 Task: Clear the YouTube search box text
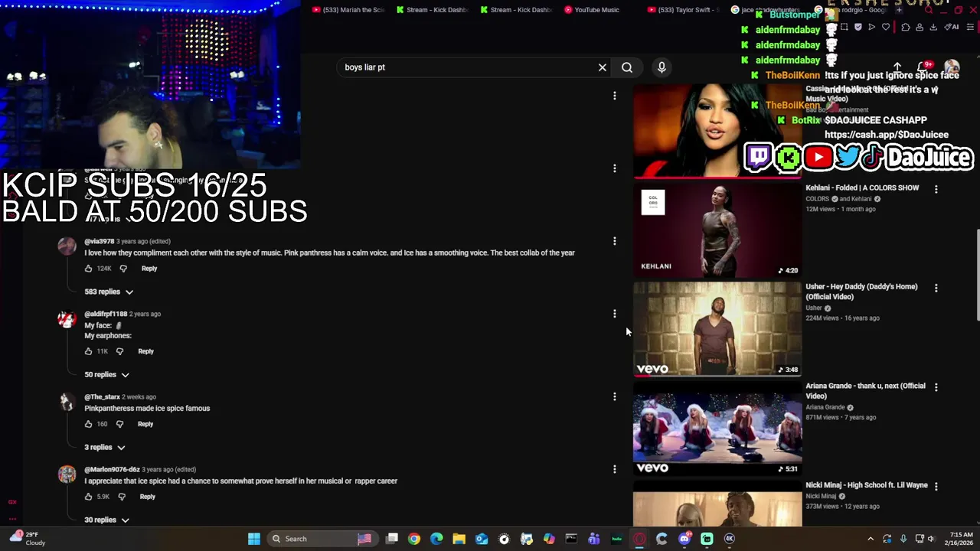[x=603, y=67]
